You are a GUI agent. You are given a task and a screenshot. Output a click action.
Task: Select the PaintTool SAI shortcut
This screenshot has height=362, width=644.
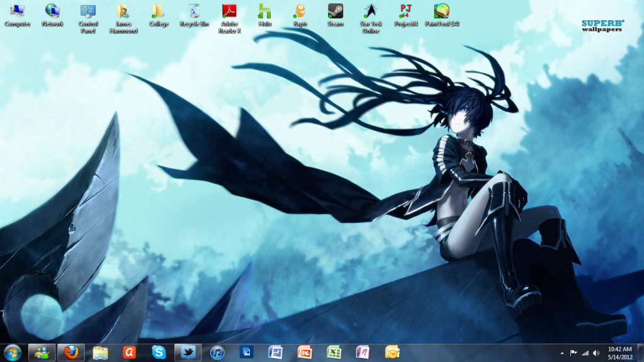[442, 15]
